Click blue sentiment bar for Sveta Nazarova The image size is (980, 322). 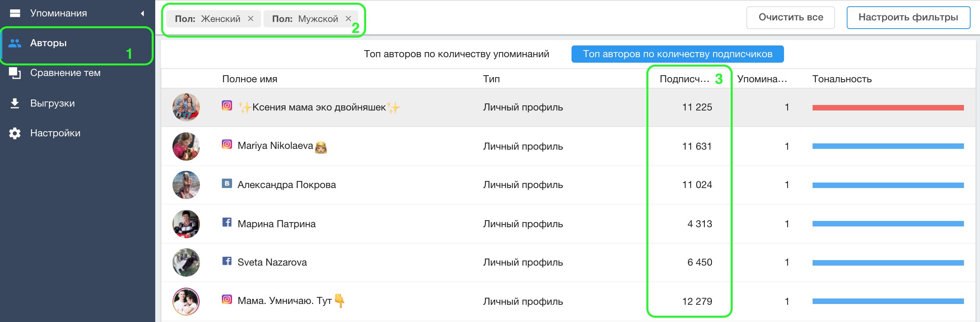[x=888, y=263]
